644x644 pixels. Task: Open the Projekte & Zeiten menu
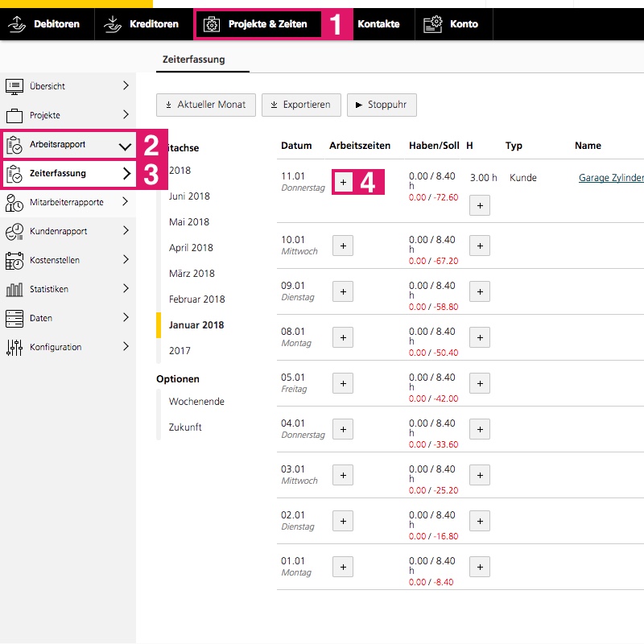[x=258, y=24]
